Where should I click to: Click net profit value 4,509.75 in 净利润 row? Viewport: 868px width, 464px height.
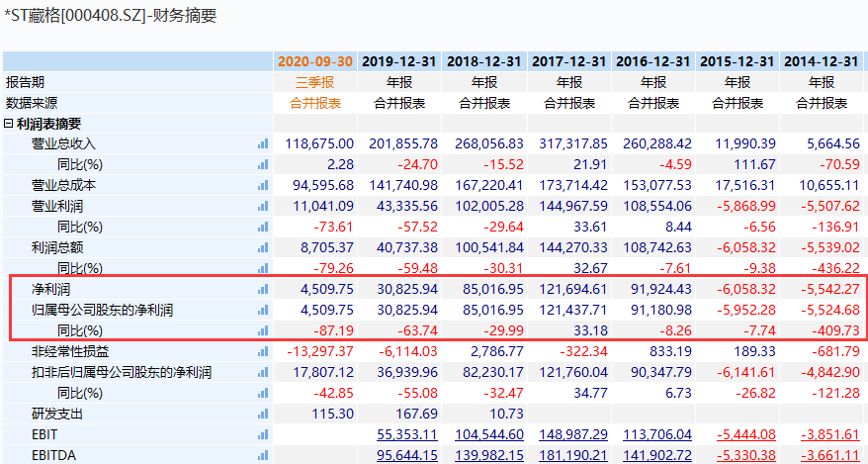coord(326,289)
